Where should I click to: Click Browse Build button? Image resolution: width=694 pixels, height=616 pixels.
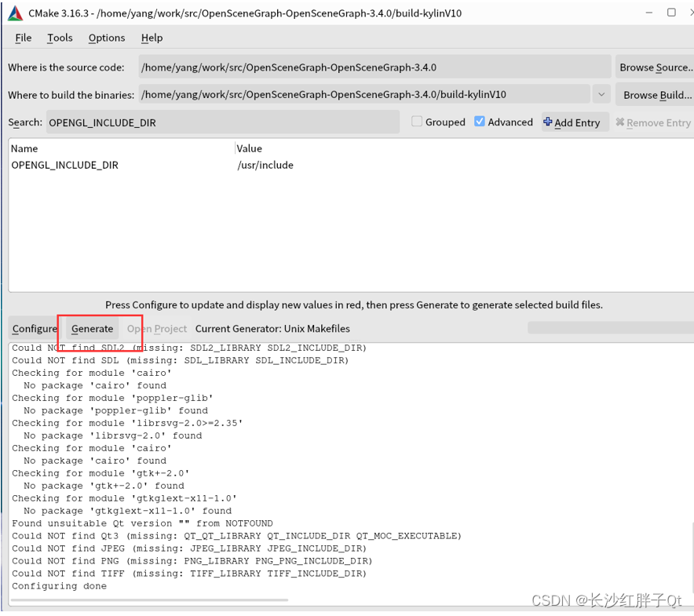pos(655,95)
